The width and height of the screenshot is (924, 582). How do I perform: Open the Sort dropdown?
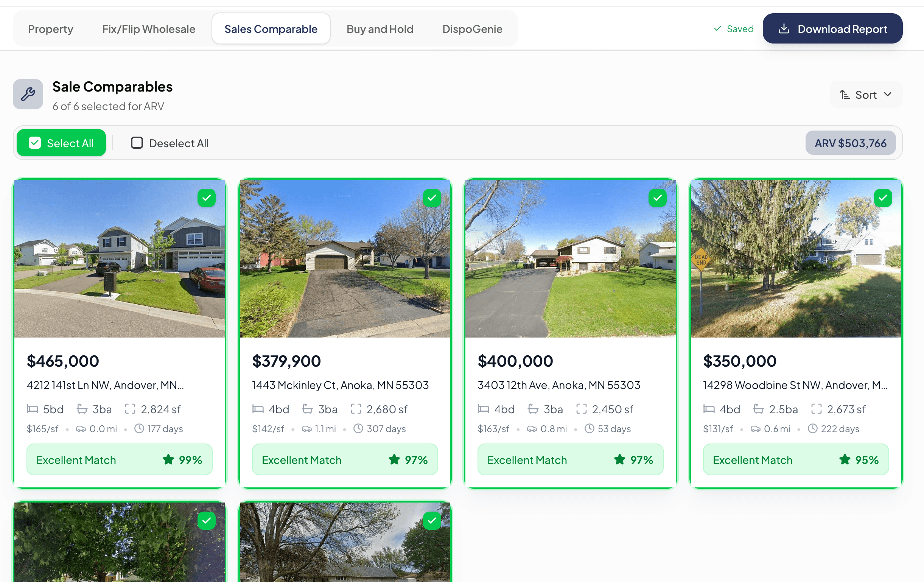coord(866,94)
